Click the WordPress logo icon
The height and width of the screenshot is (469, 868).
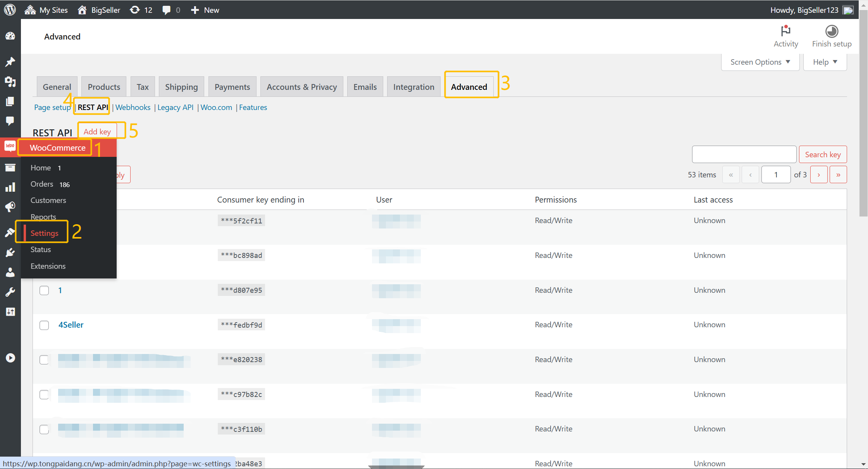pyautogui.click(x=10, y=10)
